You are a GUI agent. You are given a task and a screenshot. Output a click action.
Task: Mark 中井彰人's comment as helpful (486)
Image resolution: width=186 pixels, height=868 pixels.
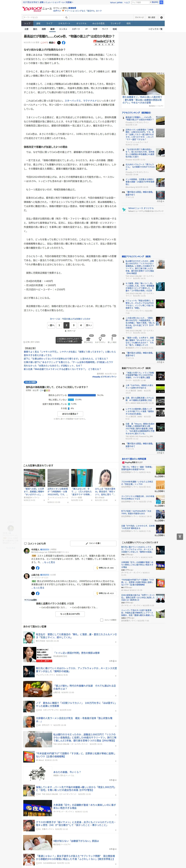click(x=105, y=568)
